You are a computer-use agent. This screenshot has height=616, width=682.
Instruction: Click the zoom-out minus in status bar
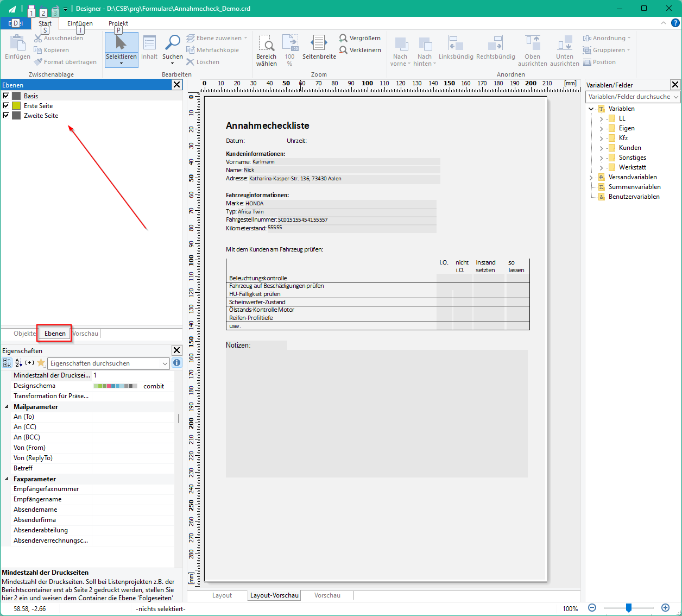tap(592, 608)
